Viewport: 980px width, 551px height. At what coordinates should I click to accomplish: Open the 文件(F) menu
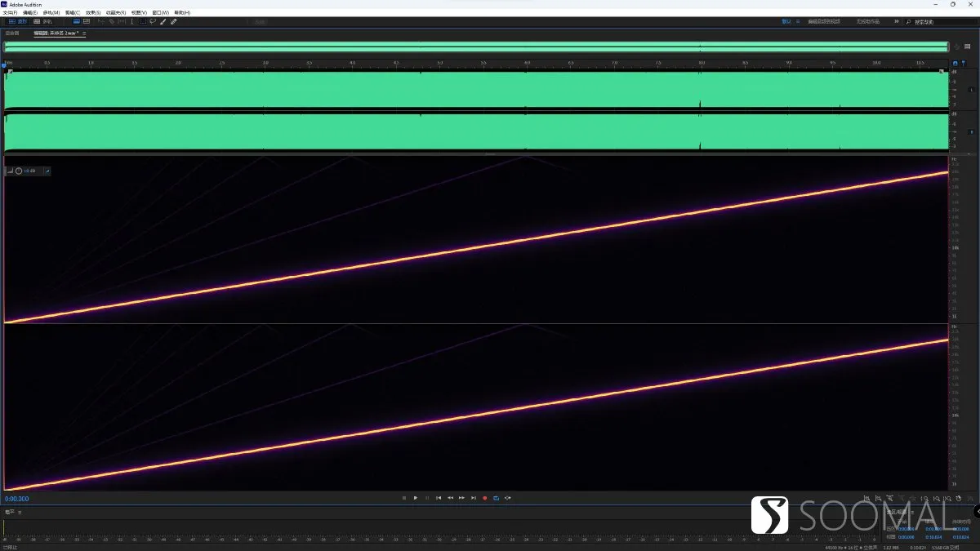click(x=11, y=13)
